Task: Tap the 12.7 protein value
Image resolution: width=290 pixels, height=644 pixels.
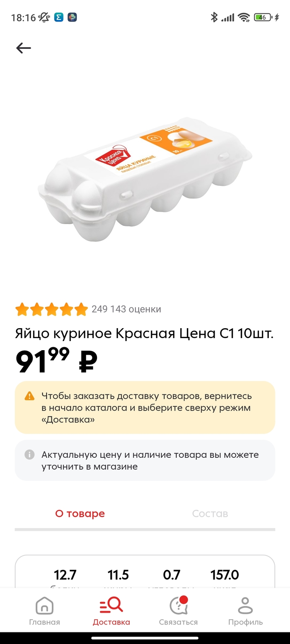Action: 65,575
